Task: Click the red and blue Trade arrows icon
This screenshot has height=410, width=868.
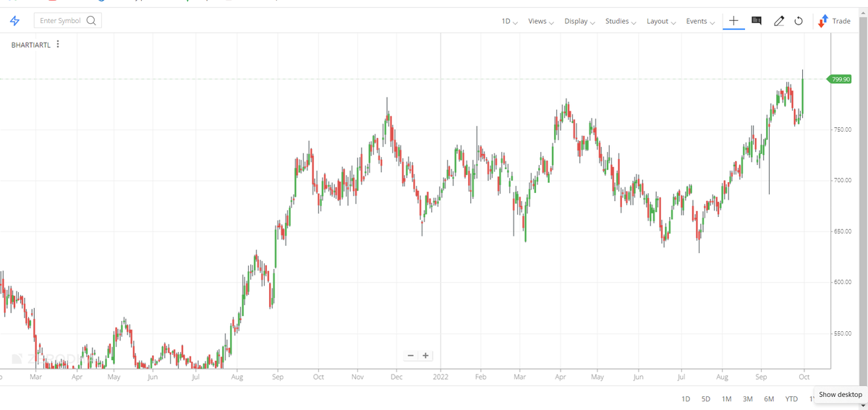Action: [823, 21]
